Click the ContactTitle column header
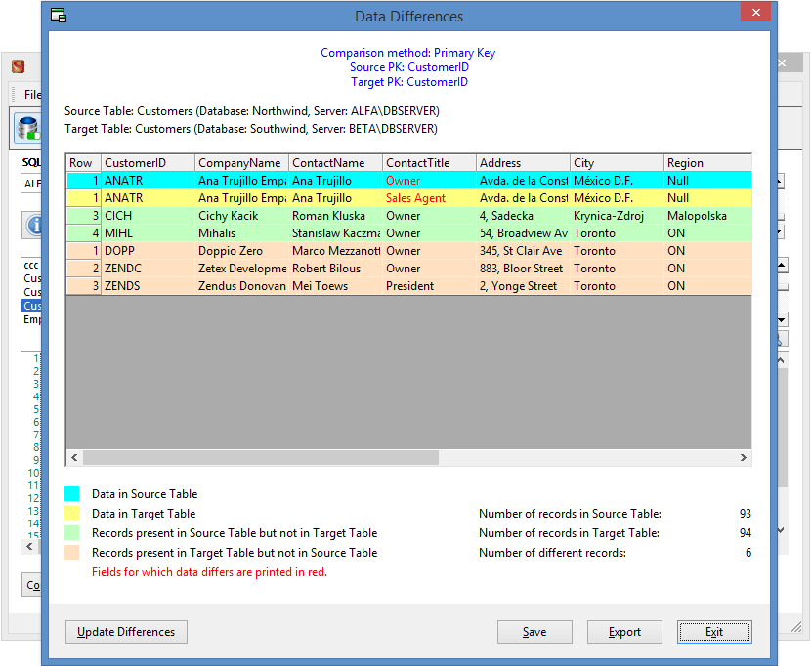Viewport: 812px width, 666px height. pyautogui.click(x=428, y=163)
